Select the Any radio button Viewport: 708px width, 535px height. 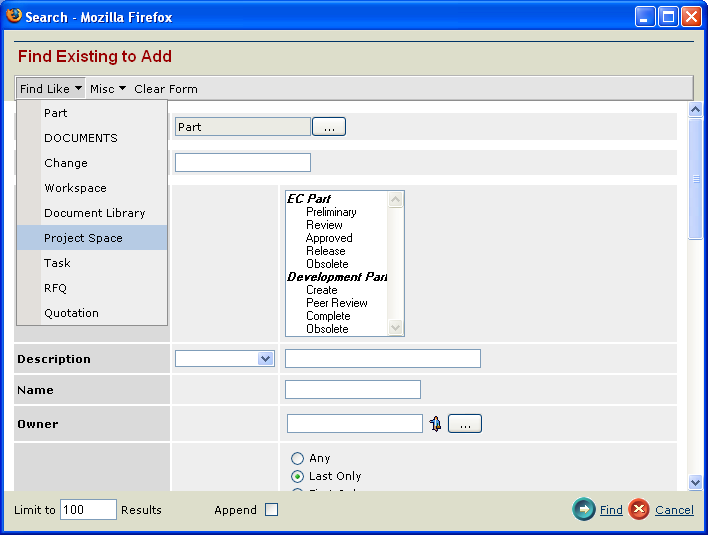tap(297, 458)
